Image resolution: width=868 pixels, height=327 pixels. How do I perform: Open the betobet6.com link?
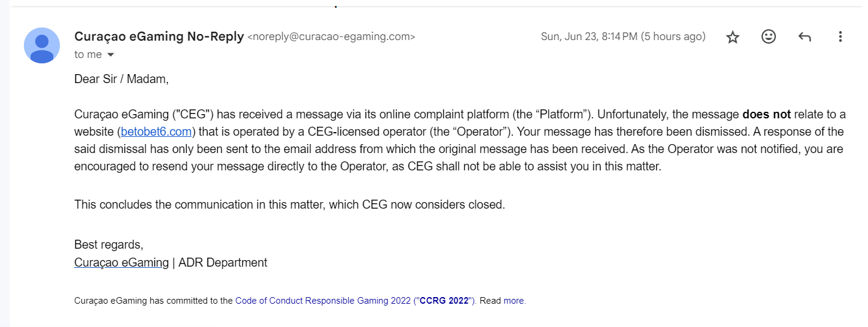coord(157,132)
